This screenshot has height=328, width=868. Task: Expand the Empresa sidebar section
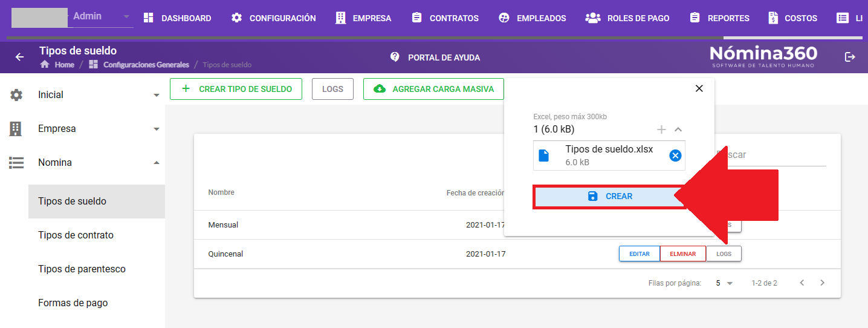coord(82,129)
